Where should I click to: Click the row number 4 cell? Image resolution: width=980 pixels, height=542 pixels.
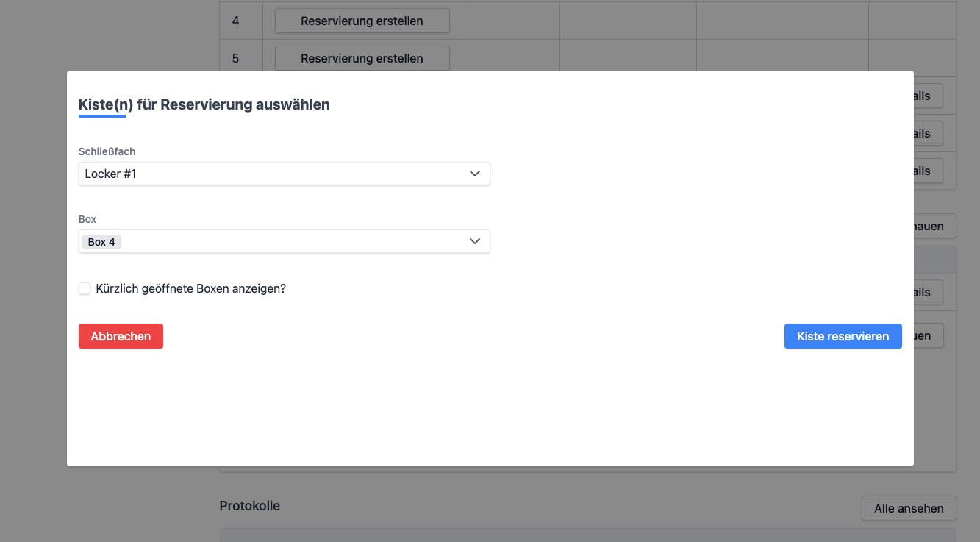pyautogui.click(x=235, y=21)
